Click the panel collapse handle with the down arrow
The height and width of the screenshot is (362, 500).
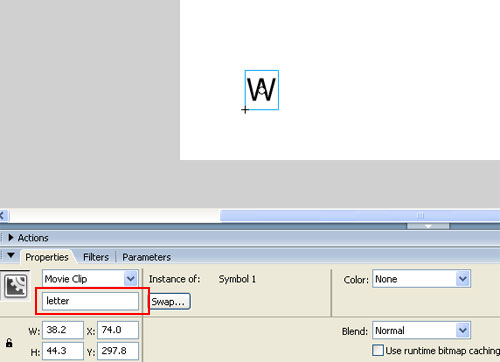tap(428, 226)
